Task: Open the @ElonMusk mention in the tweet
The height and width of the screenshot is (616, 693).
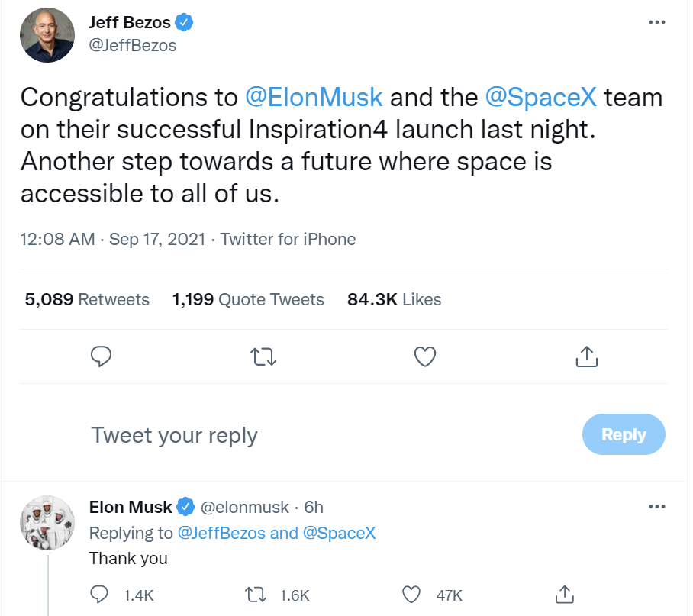Action: coord(313,98)
